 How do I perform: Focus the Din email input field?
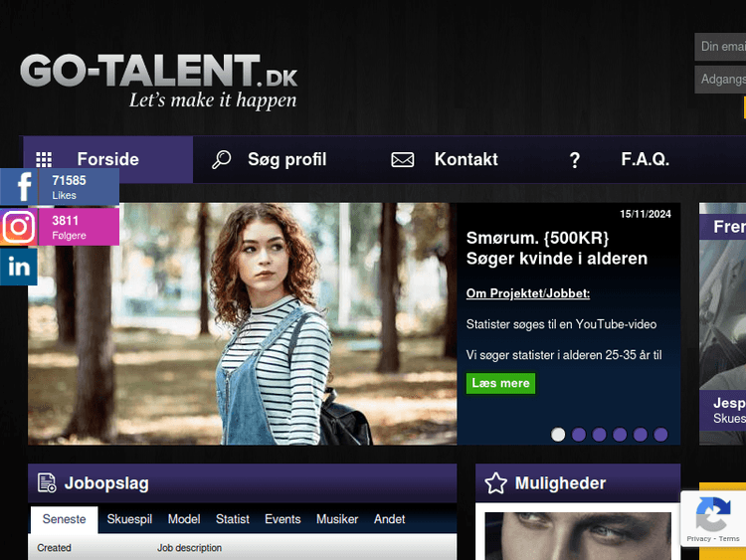pyautogui.click(x=720, y=47)
